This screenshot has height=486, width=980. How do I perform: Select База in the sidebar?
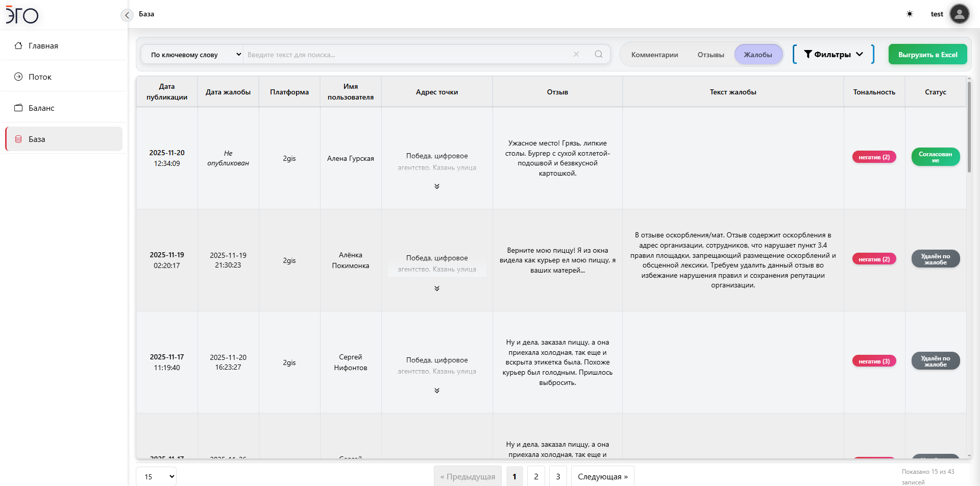37,139
